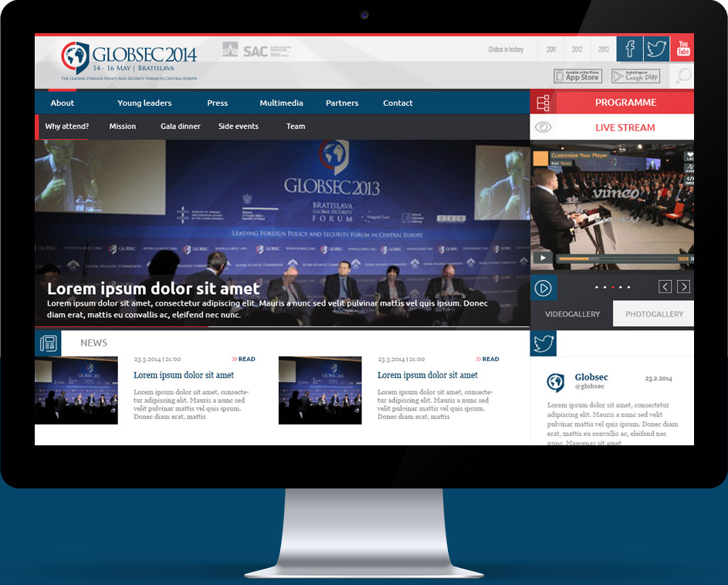Open the Multimedia menu
This screenshot has width=728, height=585.
click(281, 103)
